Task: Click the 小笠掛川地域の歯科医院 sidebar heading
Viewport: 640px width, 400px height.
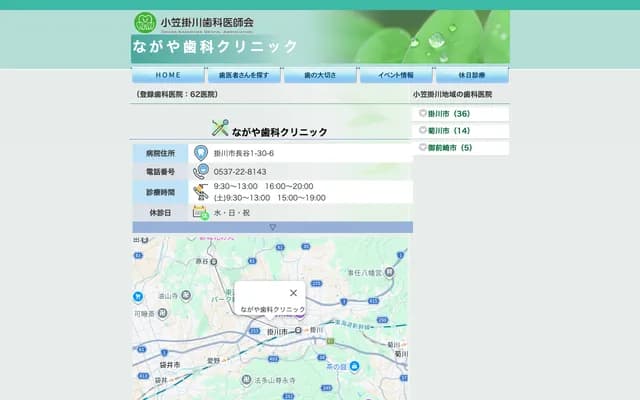Action: pyautogui.click(x=452, y=94)
